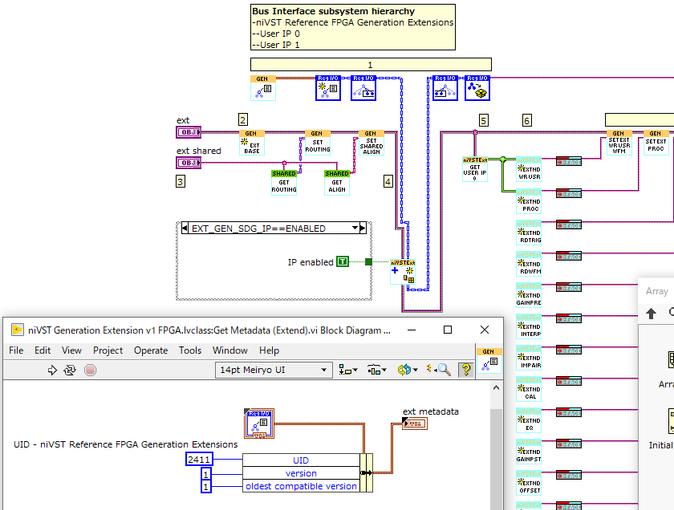Open the context help question mark

point(465,370)
